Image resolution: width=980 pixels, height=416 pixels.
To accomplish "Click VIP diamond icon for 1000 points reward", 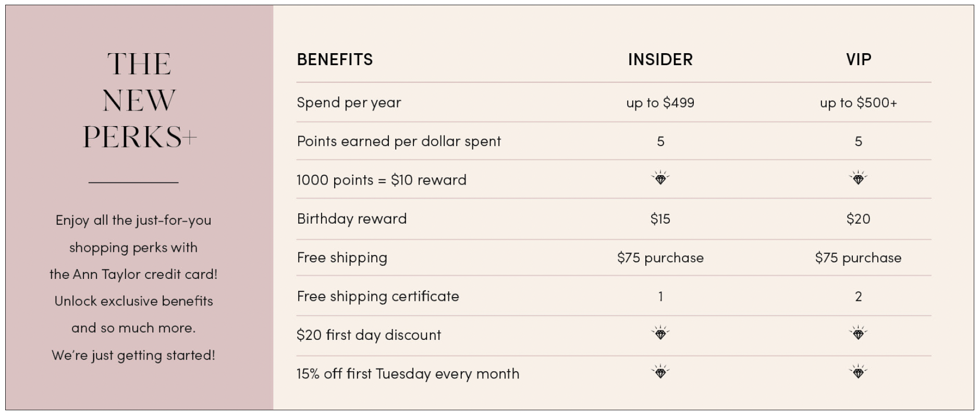I will pos(858,178).
